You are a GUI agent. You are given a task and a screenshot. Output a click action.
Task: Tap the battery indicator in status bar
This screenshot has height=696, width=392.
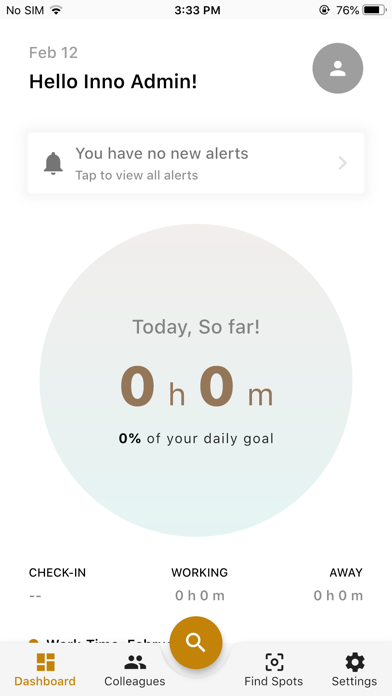[x=374, y=10]
